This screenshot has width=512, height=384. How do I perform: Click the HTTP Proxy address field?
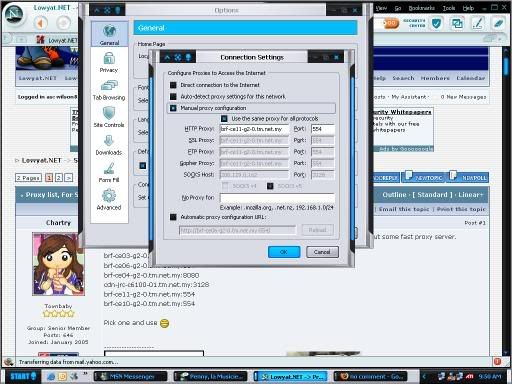(x=254, y=129)
